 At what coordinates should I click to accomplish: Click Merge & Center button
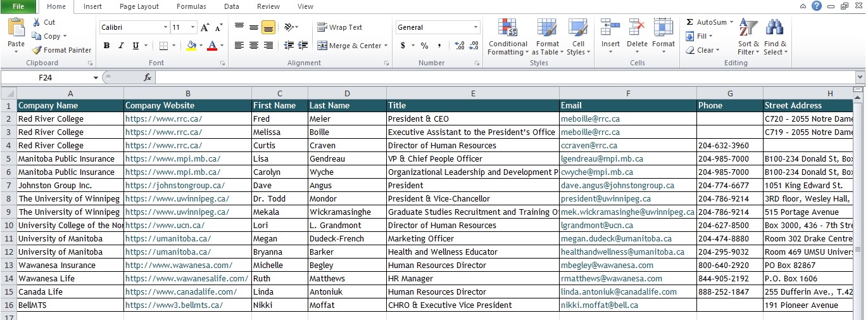[349, 46]
